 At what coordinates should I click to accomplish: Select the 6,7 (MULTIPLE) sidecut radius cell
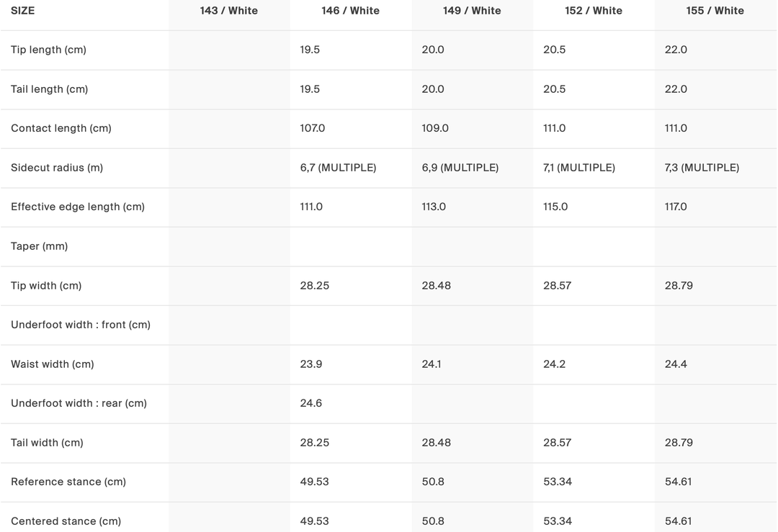tap(338, 168)
